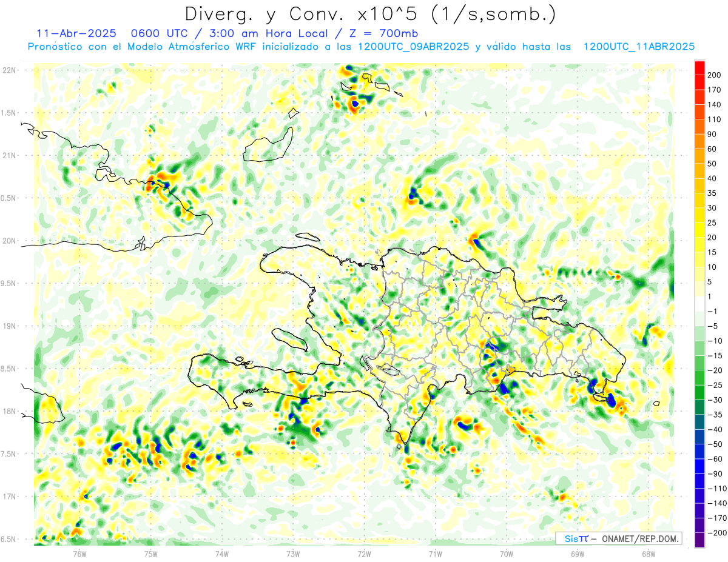Viewport: 728px width, 562px height.
Task: Click the '1200UTC_09ABR2025' initialization timestamp
Action: click(415, 47)
